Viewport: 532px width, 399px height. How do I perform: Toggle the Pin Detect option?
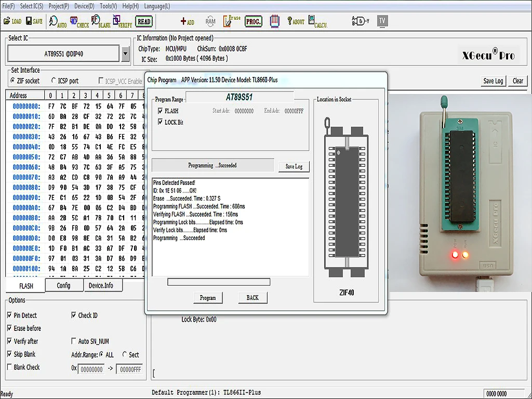pyautogui.click(x=10, y=315)
